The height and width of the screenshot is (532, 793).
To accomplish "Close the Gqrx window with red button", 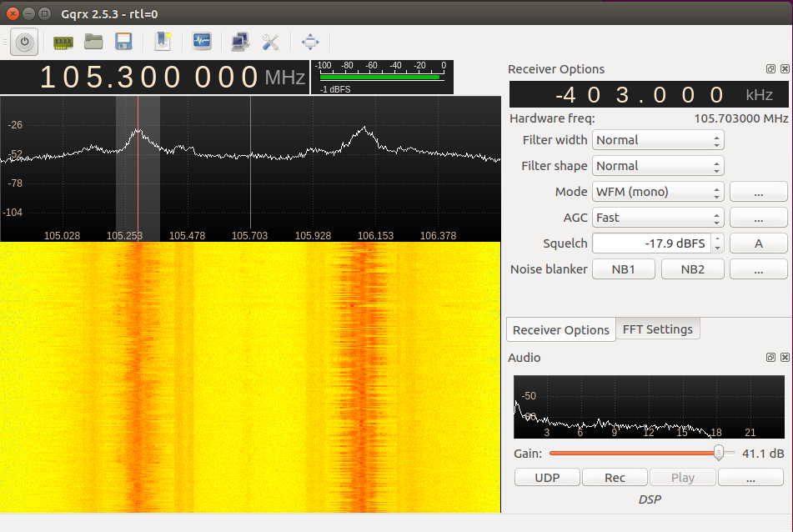I will [x=13, y=13].
